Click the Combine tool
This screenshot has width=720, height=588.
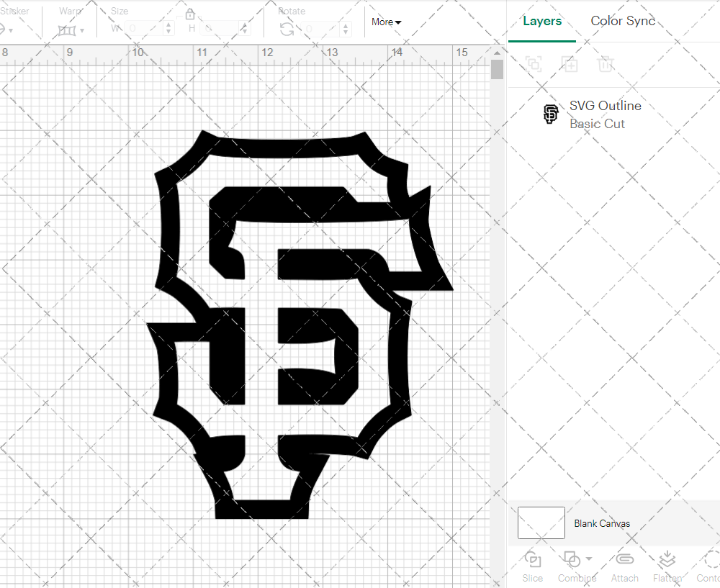point(577,567)
